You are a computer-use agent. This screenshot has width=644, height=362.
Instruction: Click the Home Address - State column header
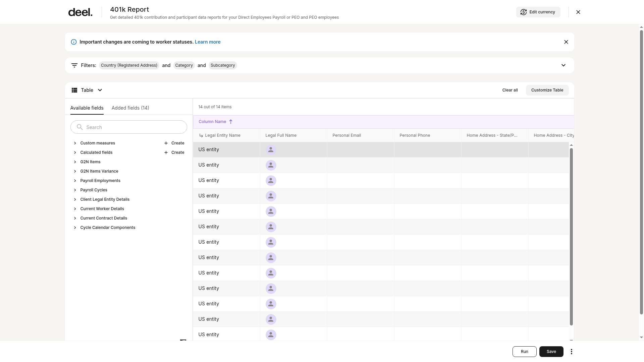tap(495, 135)
